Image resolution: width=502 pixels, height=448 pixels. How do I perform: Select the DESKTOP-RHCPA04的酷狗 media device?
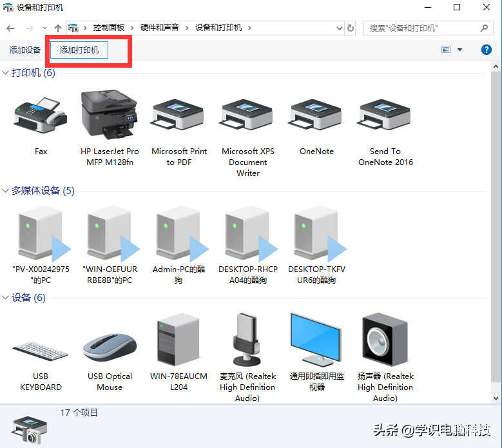251,233
